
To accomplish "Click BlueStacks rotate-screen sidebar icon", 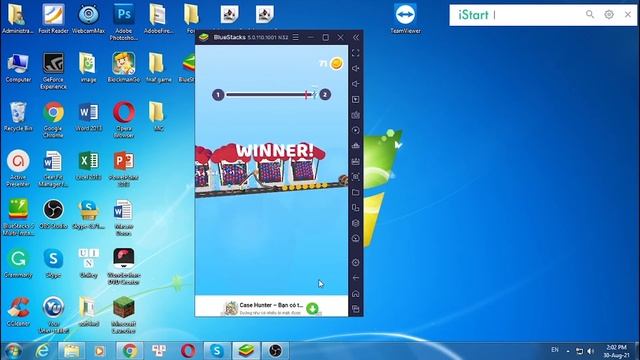I will [x=356, y=208].
